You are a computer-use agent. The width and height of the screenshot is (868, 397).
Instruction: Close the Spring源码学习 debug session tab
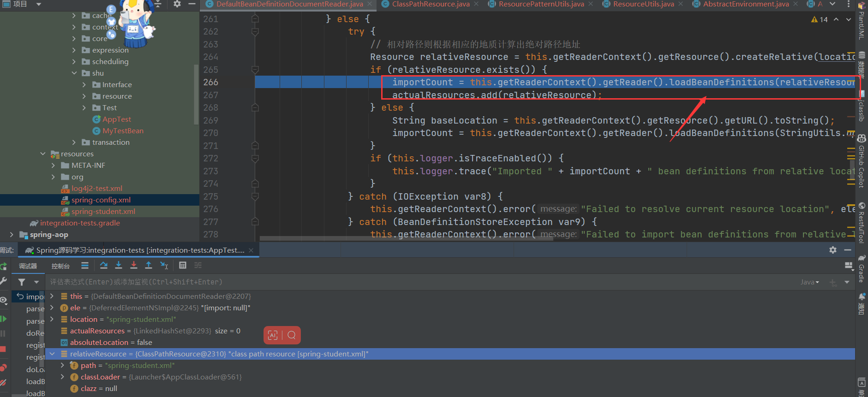click(251, 250)
